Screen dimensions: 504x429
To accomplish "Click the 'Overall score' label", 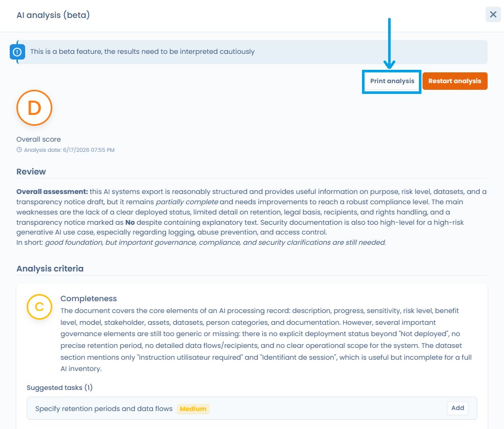I will 38,139.
